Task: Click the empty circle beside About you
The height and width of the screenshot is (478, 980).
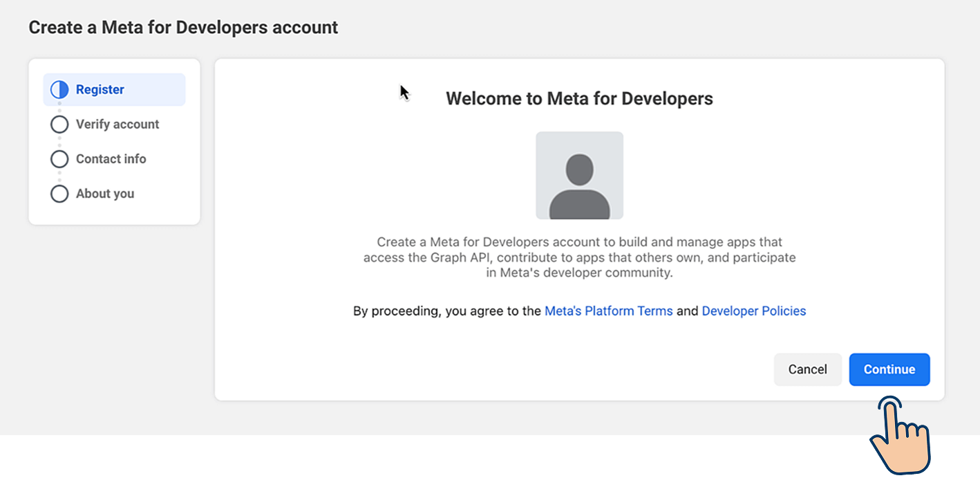Action: [x=59, y=194]
